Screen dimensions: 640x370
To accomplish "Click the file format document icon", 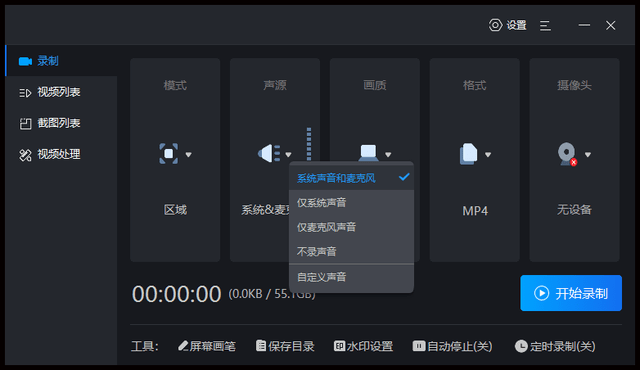I will (x=468, y=154).
